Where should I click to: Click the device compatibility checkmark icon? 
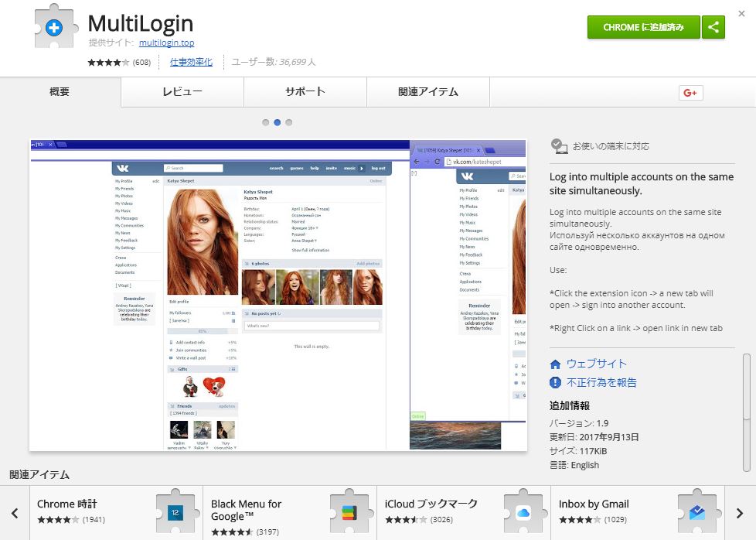560,146
